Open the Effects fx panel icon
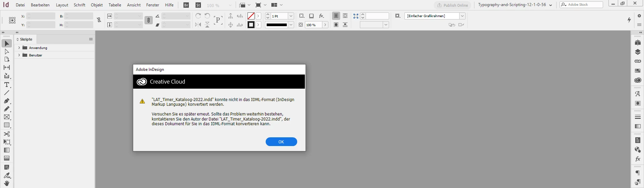 pos(638,159)
